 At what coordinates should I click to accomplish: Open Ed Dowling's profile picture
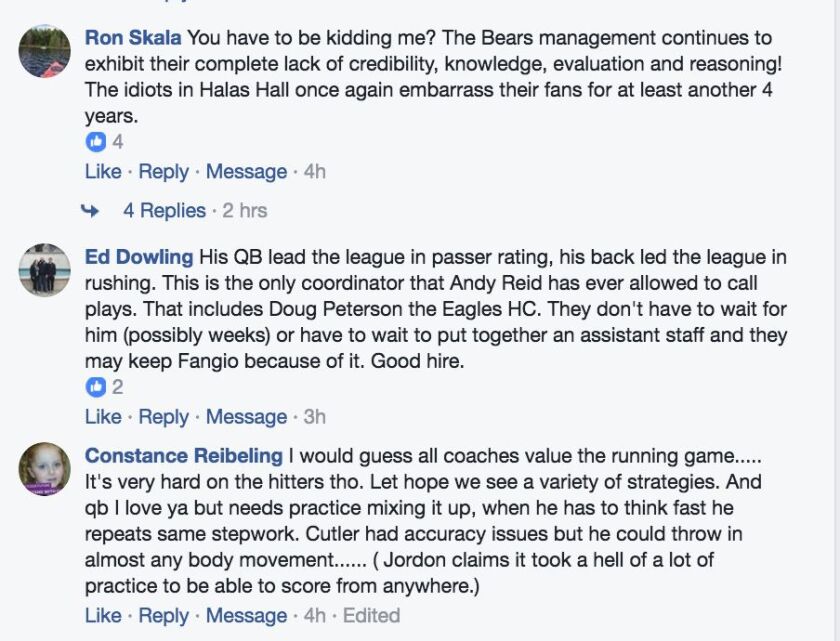click(x=44, y=270)
